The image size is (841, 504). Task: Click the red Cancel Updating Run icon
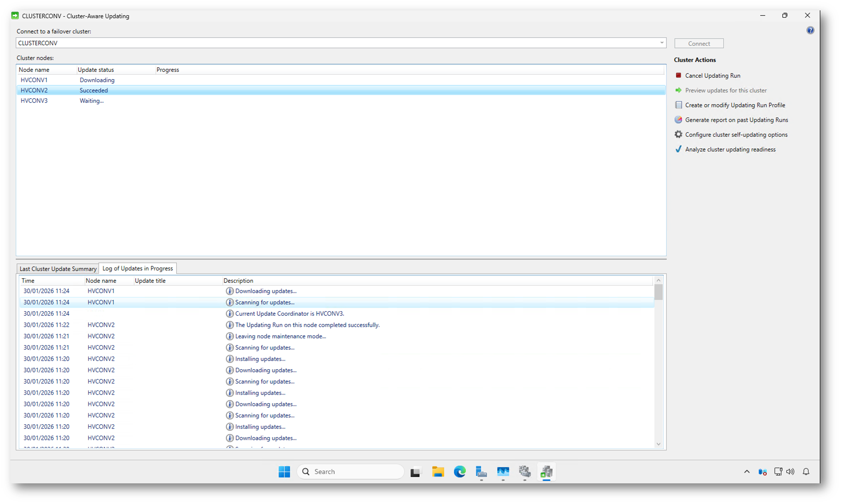(x=678, y=75)
